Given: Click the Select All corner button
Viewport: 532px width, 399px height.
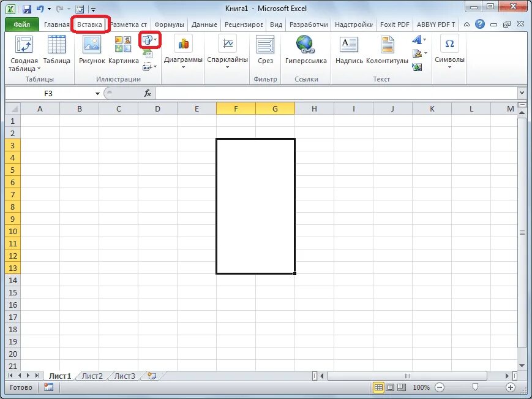Looking at the screenshot, I should coord(13,108).
